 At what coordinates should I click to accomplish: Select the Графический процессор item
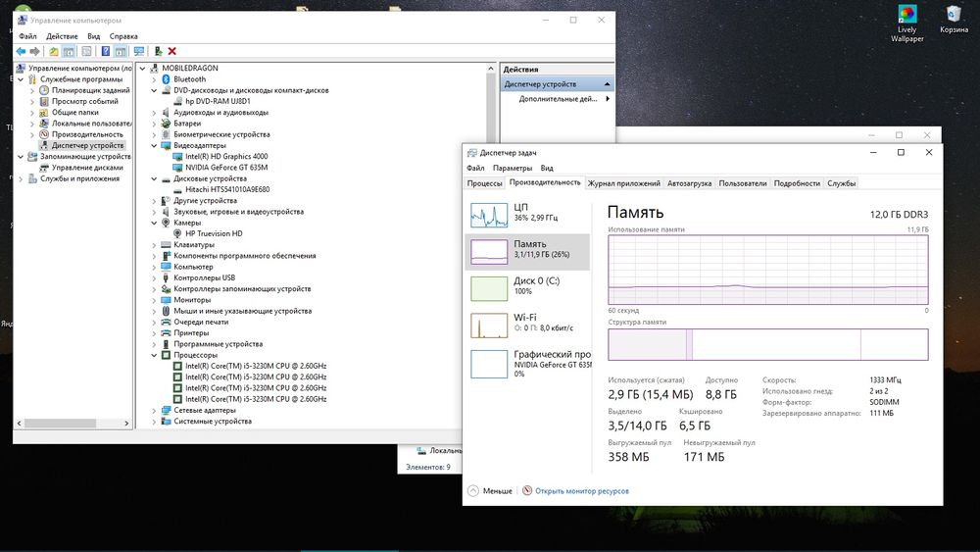[527, 363]
